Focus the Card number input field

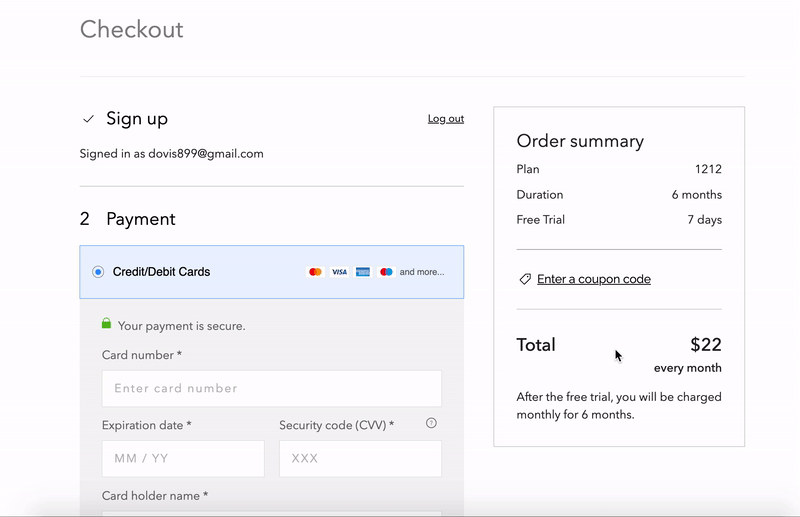coord(271,388)
